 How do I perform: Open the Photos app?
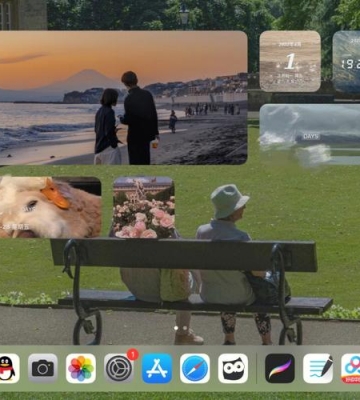(x=81, y=368)
